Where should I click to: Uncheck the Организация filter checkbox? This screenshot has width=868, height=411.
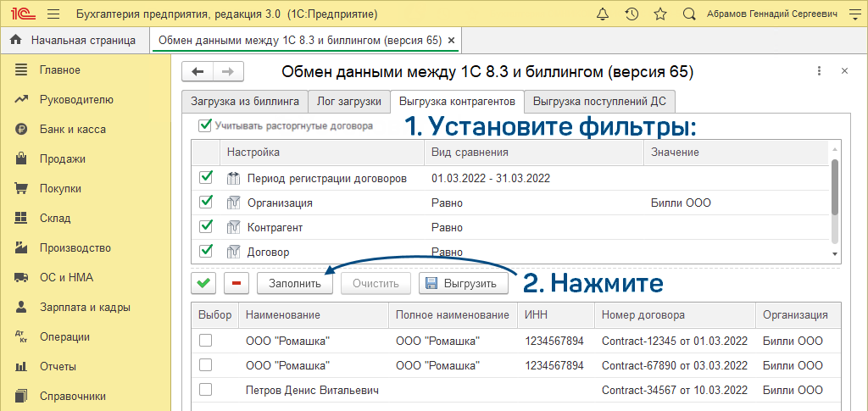pyautogui.click(x=206, y=202)
